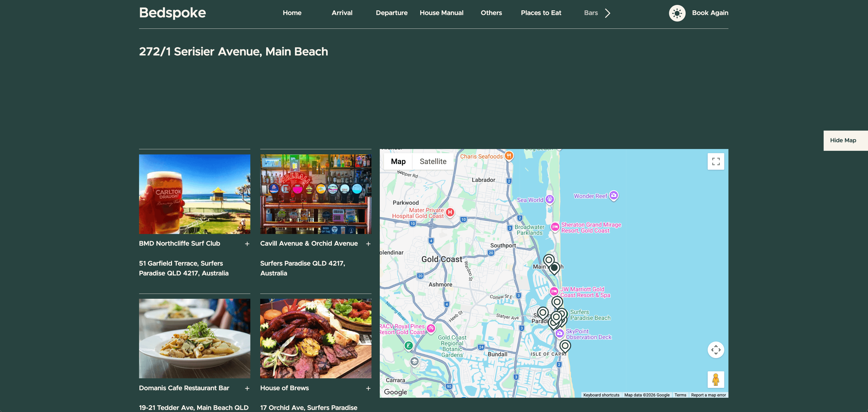
Task: Click the Sheraton Grand Mirage hotel marker
Action: coord(555,227)
